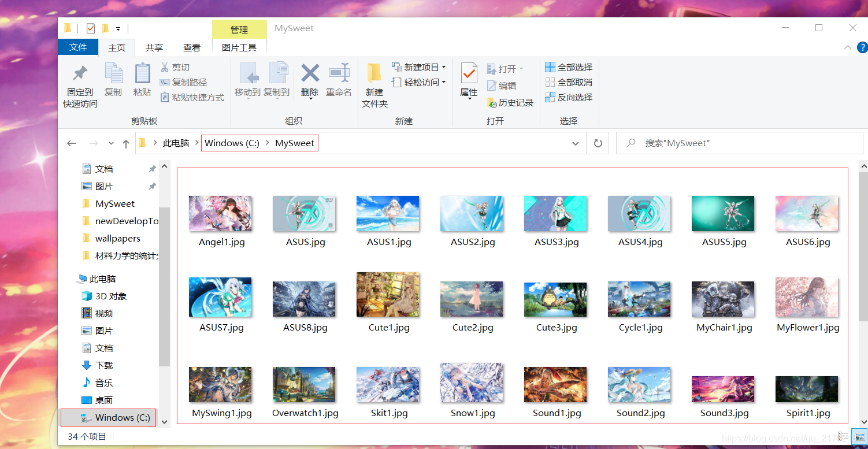The image size is (868, 449).
Task: Click the Spirit1.jpg file name
Action: [808, 413]
